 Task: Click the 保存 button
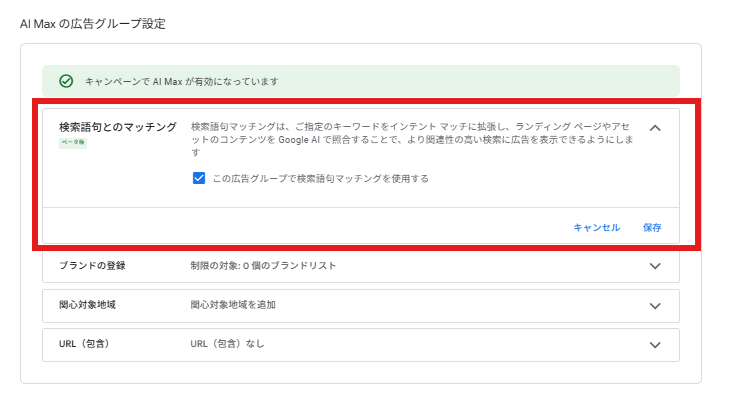(652, 227)
